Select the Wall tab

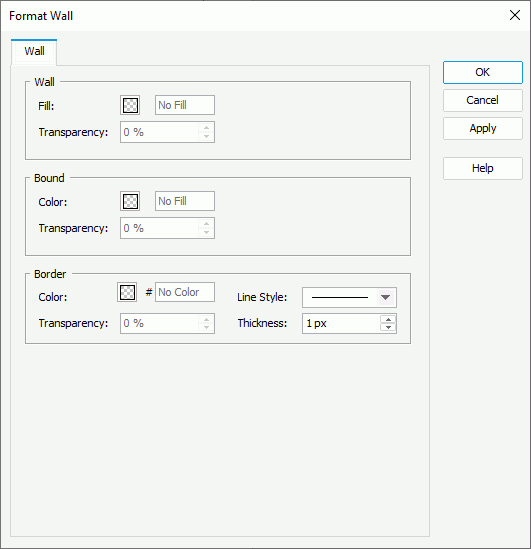(34, 51)
